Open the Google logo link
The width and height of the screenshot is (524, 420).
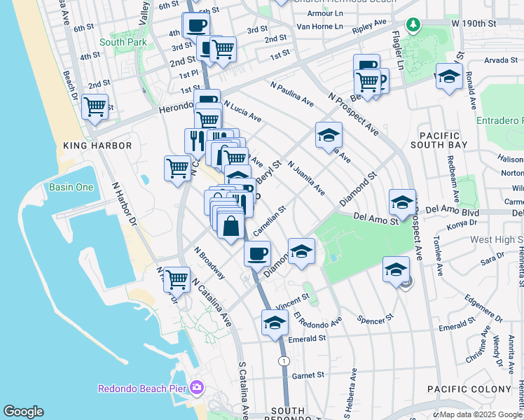point(23,412)
